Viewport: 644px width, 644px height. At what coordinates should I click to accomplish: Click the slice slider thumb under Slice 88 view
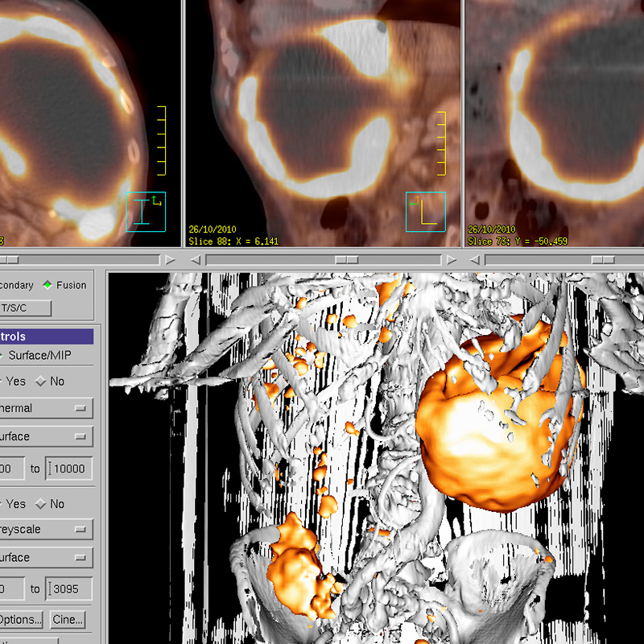(347, 259)
